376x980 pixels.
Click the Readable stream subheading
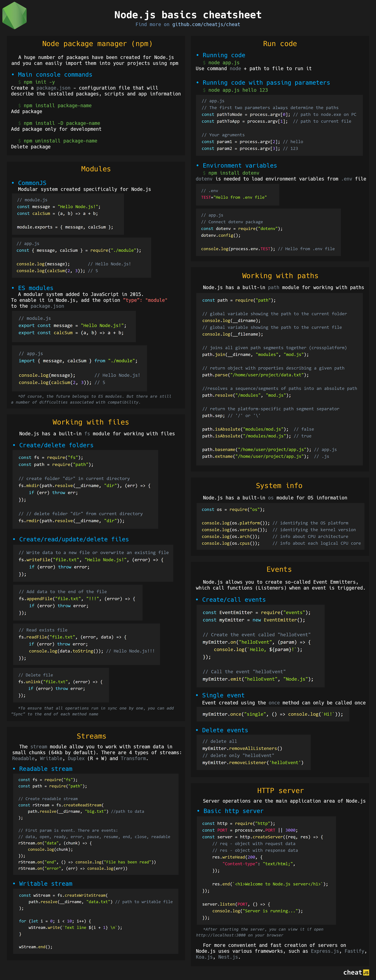46,769
